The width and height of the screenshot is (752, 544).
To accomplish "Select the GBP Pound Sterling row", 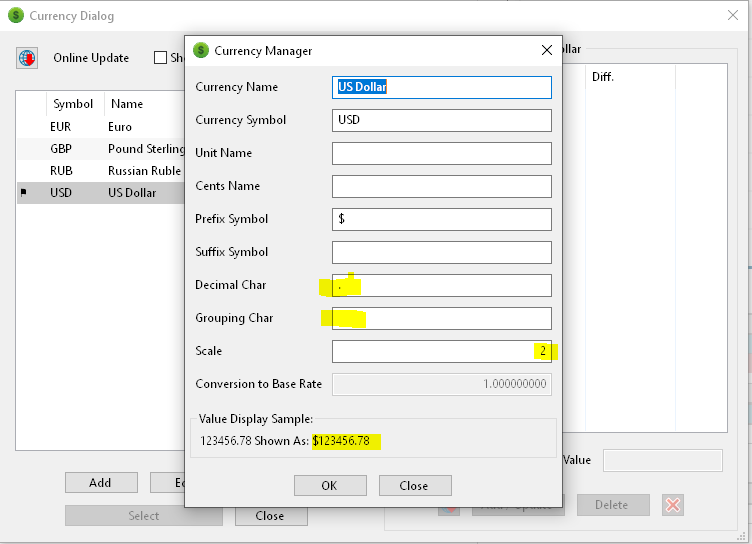I will [100, 149].
